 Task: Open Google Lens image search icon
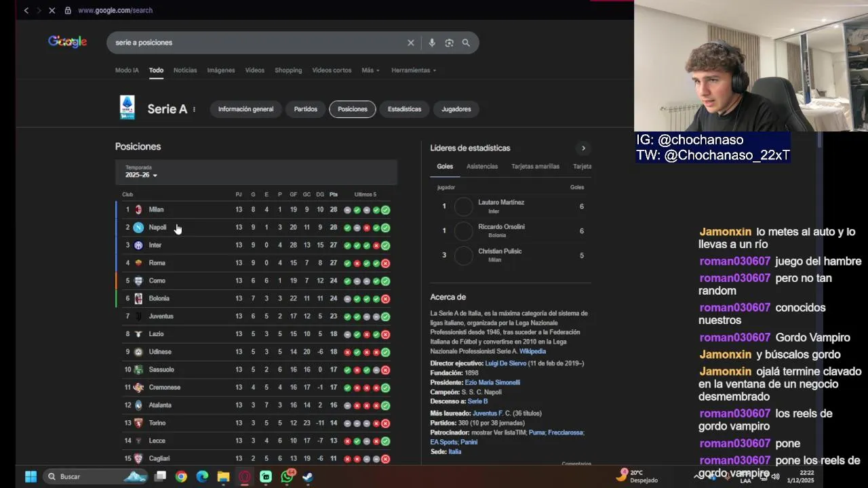[x=449, y=43]
